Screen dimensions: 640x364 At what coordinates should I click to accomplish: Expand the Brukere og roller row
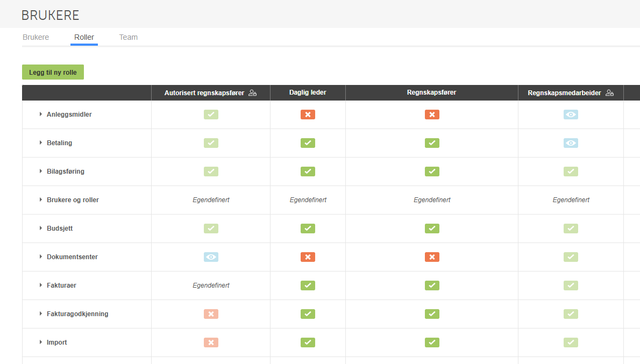[41, 200]
